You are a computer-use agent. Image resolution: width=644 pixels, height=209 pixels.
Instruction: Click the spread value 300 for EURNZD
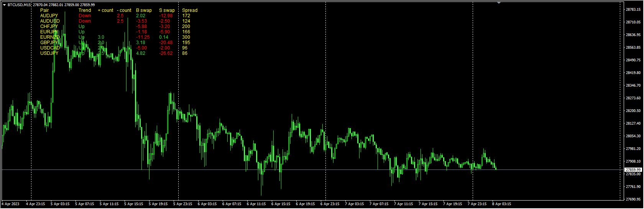click(186, 37)
